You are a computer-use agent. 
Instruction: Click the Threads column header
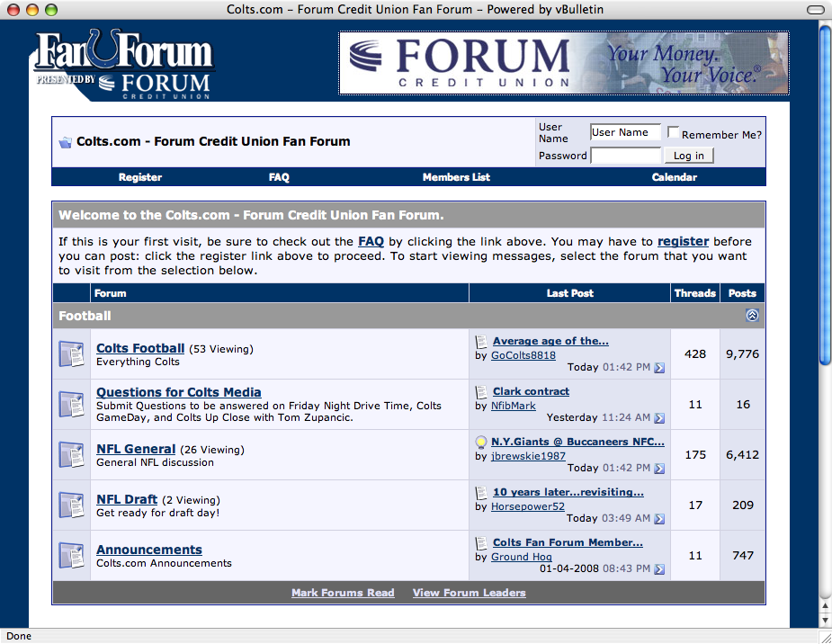click(694, 293)
